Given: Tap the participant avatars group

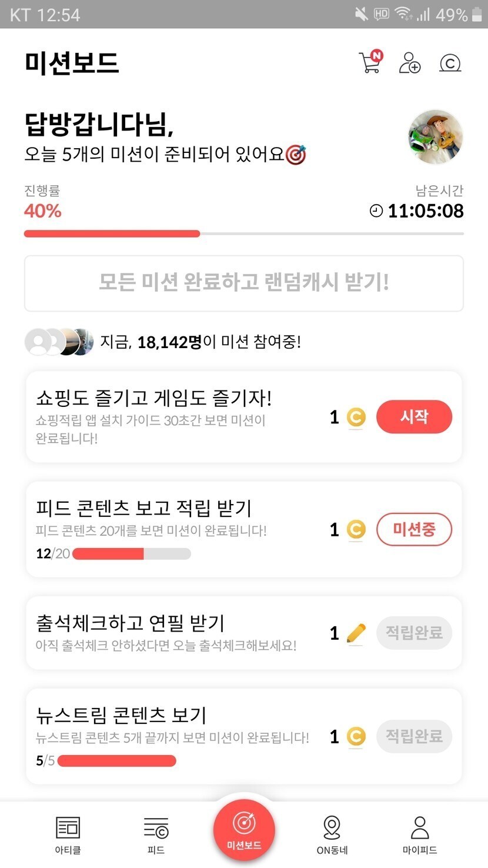Looking at the screenshot, I should pyautogui.click(x=59, y=342).
